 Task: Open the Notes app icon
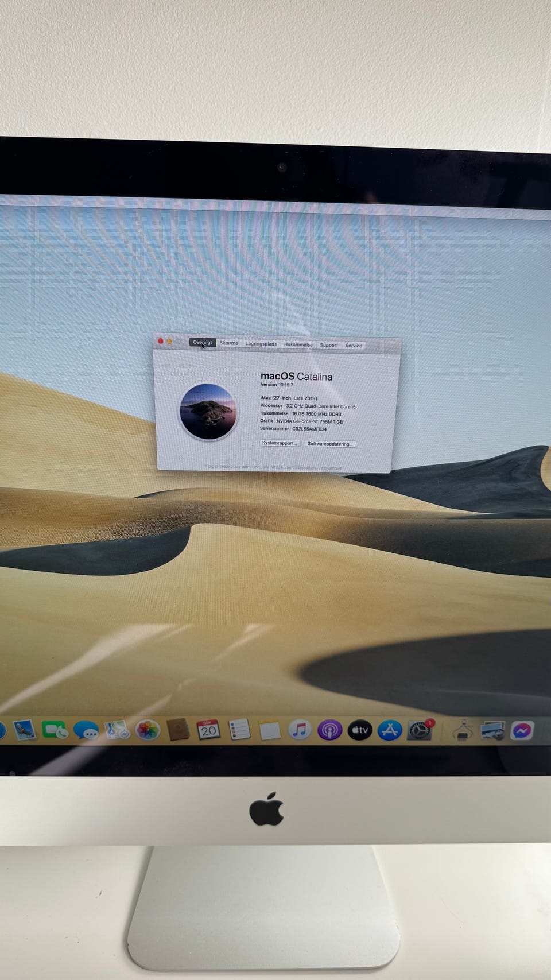pos(269,730)
